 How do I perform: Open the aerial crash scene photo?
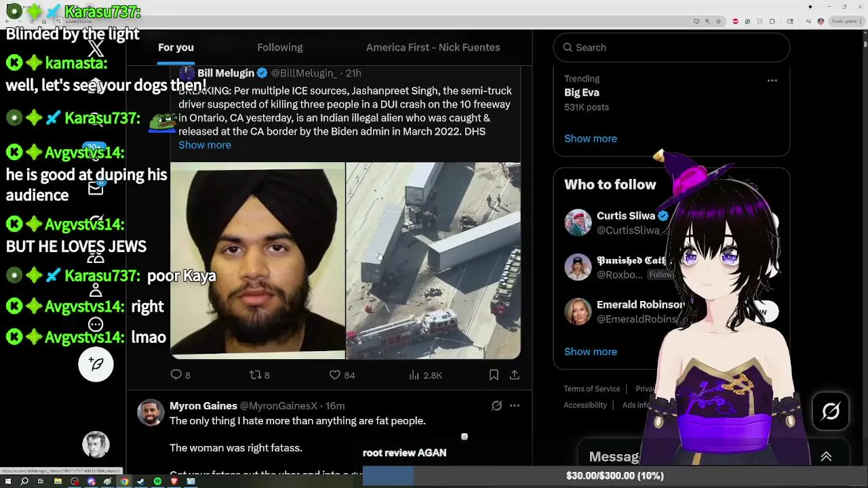pyautogui.click(x=433, y=260)
